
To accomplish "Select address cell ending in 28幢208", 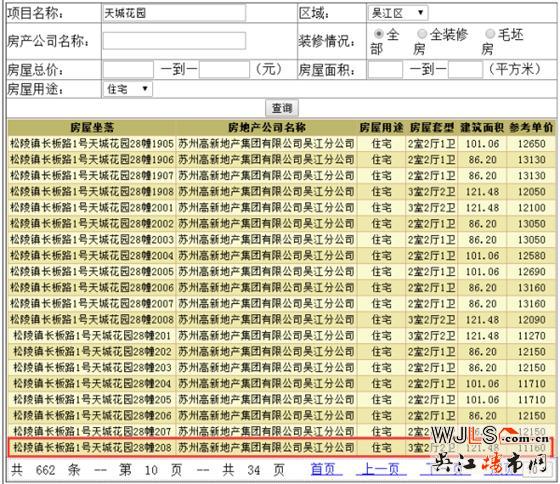I will [x=92, y=448].
